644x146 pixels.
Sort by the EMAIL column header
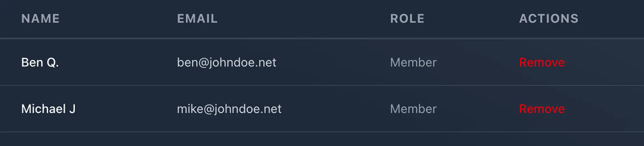pyautogui.click(x=197, y=19)
